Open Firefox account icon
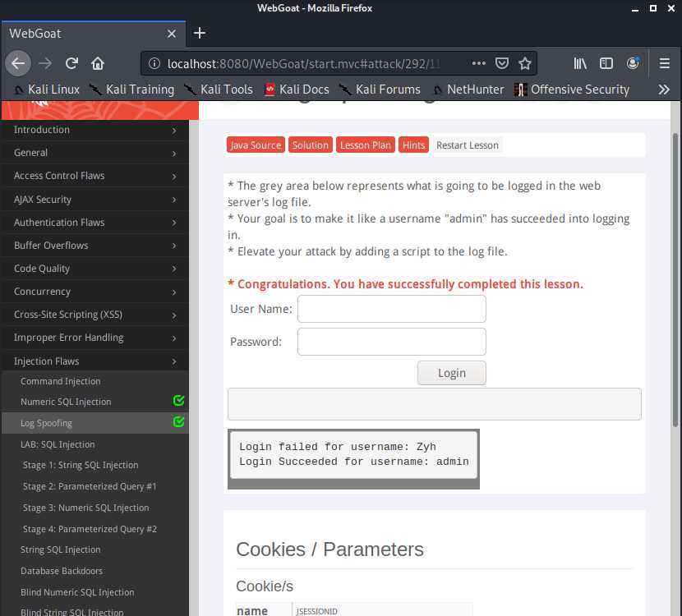682x616 pixels. (x=633, y=63)
